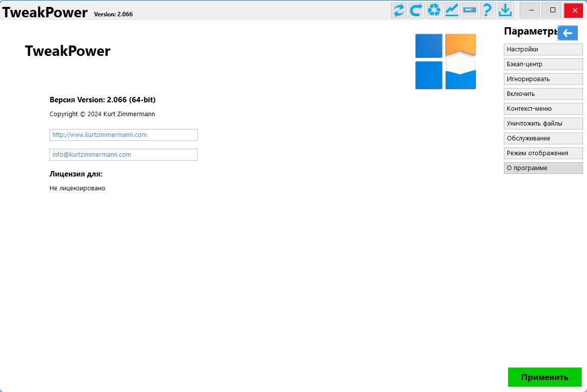Viewport: 587px width, 392px height.
Task: Maximize the TweakPower window
Action: click(x=552, y=10)
